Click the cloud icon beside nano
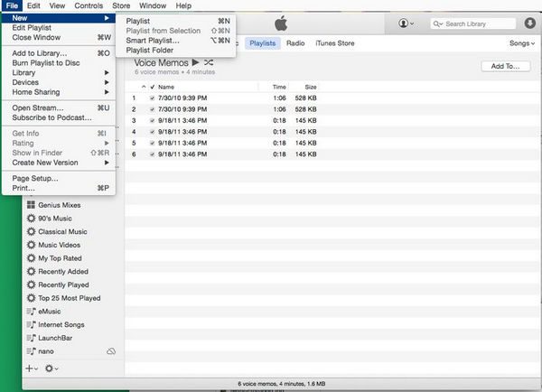 tap(110, 351)
